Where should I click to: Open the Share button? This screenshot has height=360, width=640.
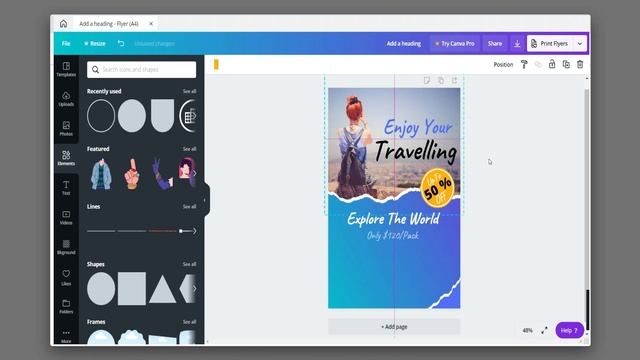(x=495, y=44)
